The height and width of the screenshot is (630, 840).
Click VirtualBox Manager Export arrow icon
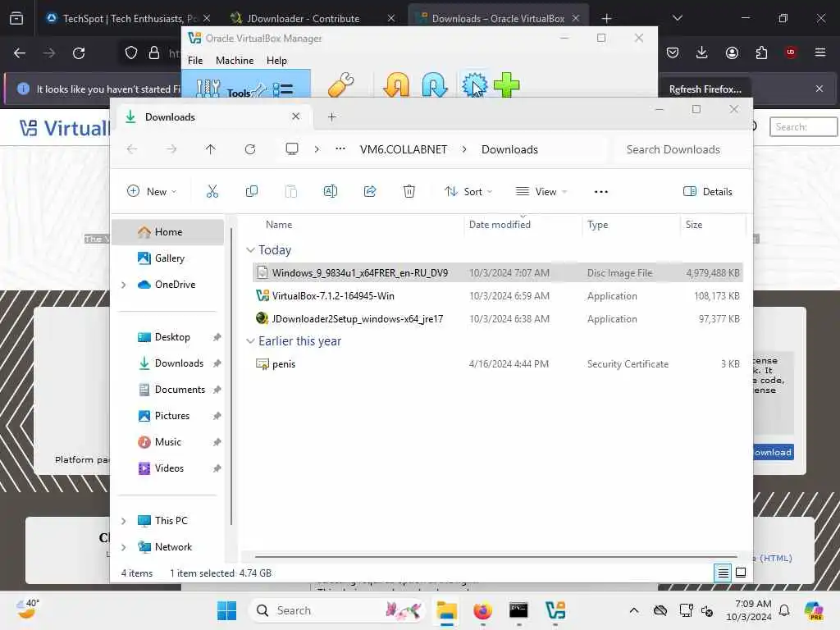[435, 84]
